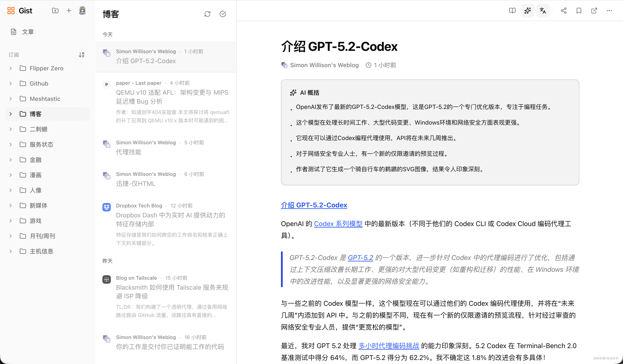
Task: Open reader mode book icon
Action: (x=512, y=11)
